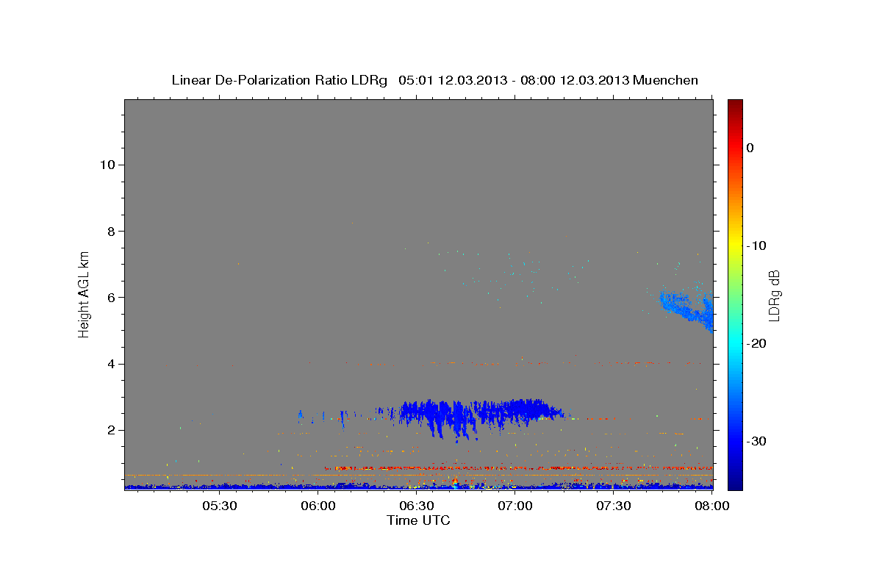This screenshot has width=882, height=588.
Task: Click the 06:30 time tick label
Action: pyautogui.click(x=416, y=506)
